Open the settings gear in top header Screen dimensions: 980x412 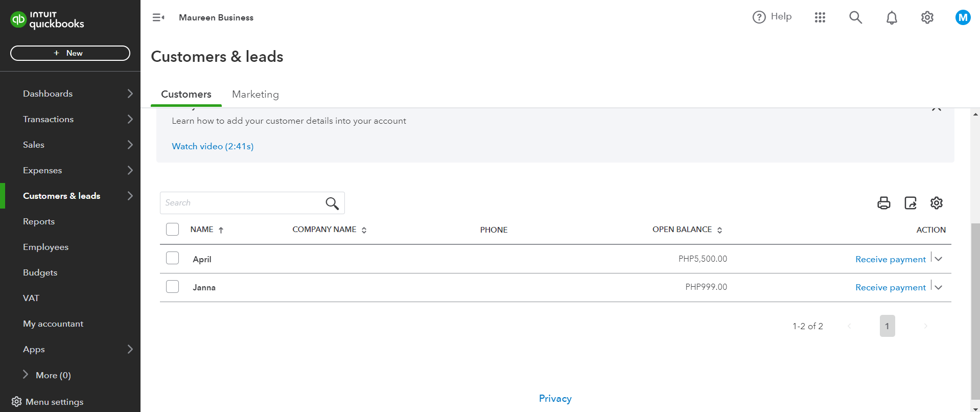click(x=927, y=18)
